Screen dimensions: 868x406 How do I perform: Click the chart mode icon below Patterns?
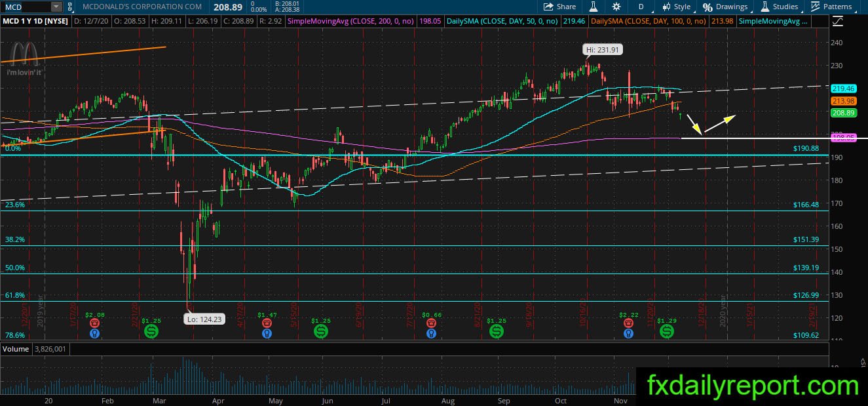(x=838, y=21)
